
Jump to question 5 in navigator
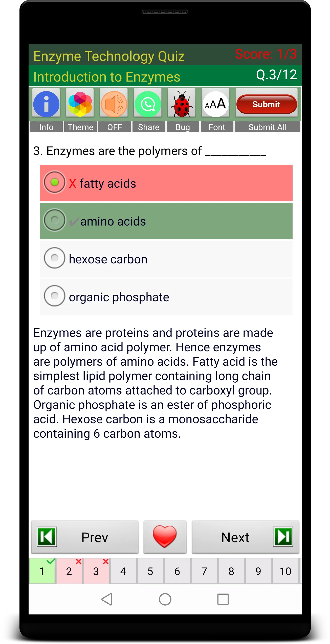150,571
